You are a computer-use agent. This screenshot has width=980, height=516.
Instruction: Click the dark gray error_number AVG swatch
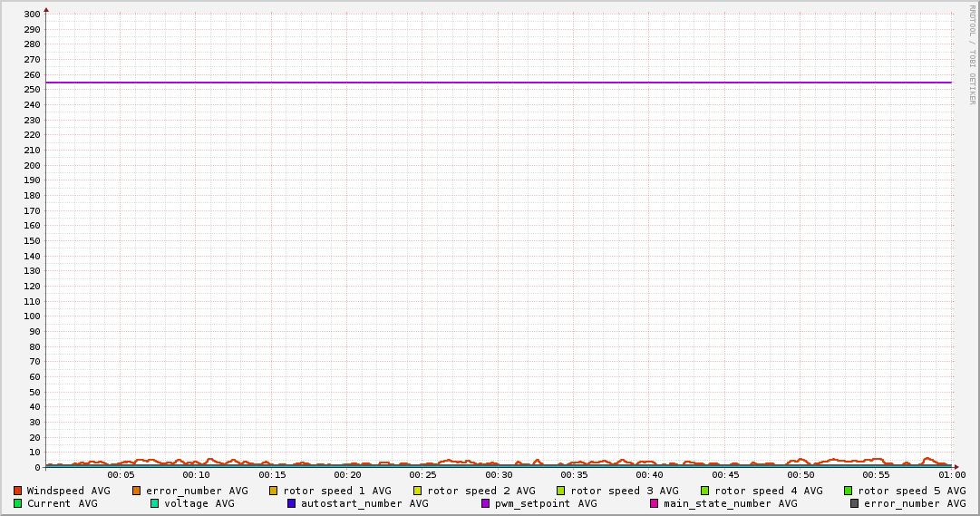[854, 503]
